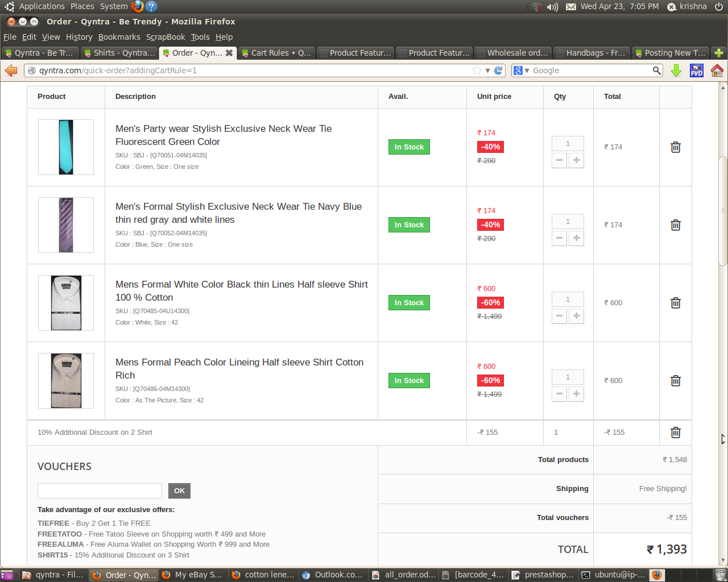Open a new tab with the plus button
Viewport: 728px width, 582px height.
click(719, 53)
